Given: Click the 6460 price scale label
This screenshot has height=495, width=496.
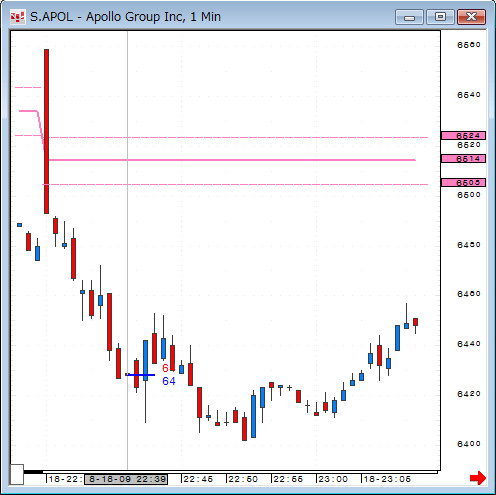Looking at the screenshot, I should pyautogui.click(x=469, y=294).
